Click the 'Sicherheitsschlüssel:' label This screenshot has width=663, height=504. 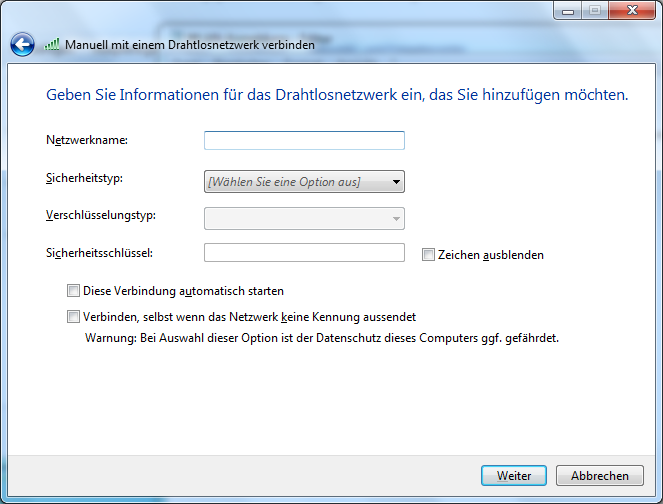[x=99, y=254]
